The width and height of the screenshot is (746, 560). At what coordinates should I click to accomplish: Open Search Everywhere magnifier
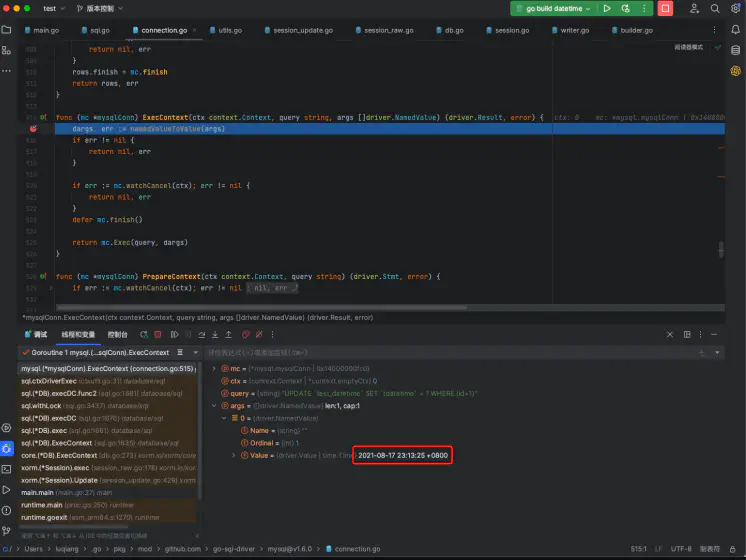(x=715, y=8)
